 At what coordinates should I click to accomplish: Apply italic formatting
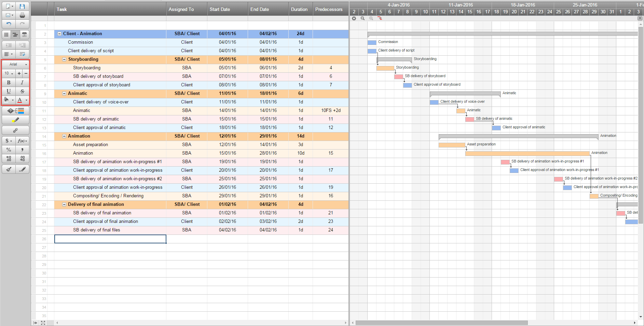point(22,82)
